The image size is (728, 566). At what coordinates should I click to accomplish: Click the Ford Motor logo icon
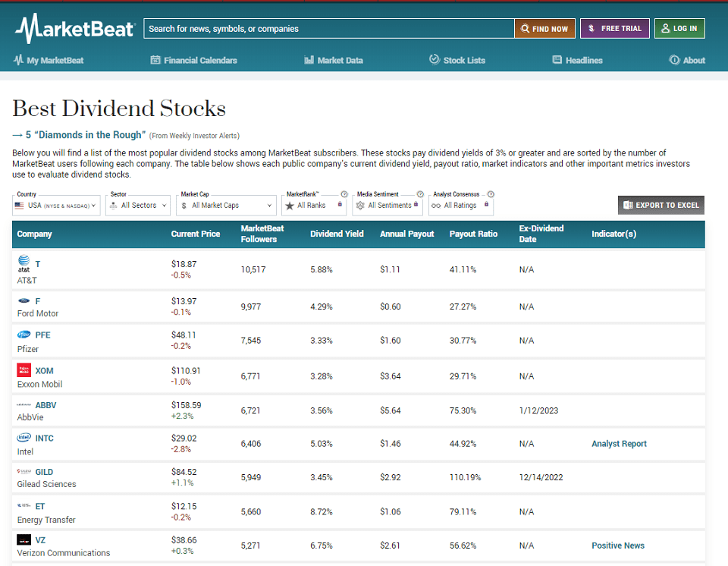point(24,300)
